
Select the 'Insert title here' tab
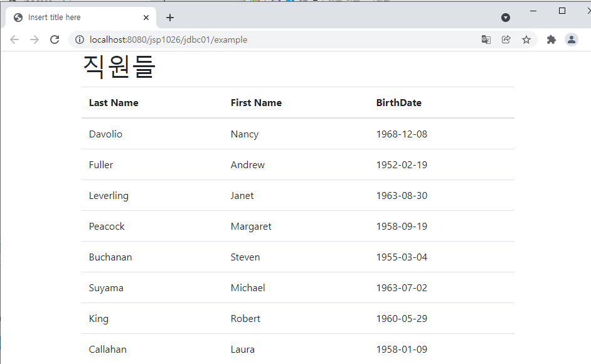pos(81,18)
